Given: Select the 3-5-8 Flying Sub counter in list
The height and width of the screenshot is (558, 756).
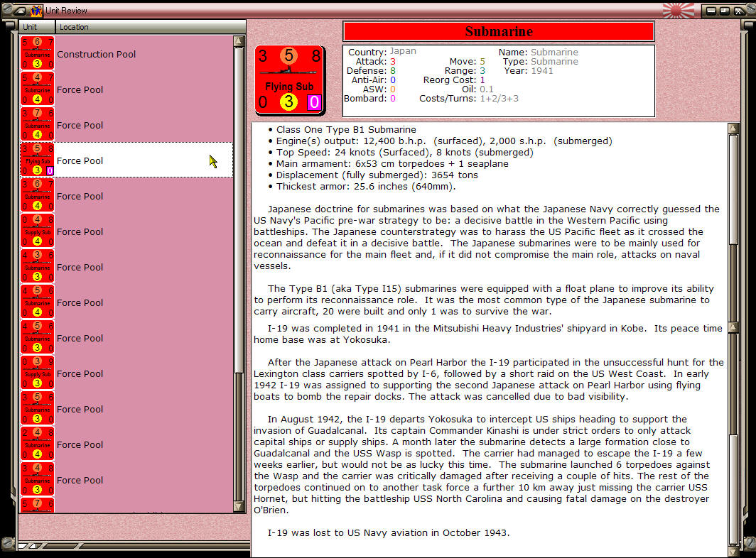Looking at the screenshot, I should [x=37, y=160].
